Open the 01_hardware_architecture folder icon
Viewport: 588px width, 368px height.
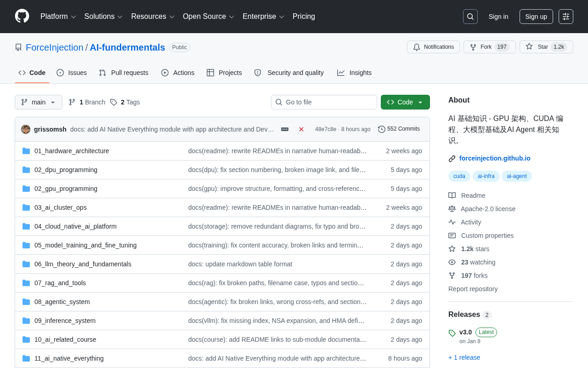(x=26, y=151)
